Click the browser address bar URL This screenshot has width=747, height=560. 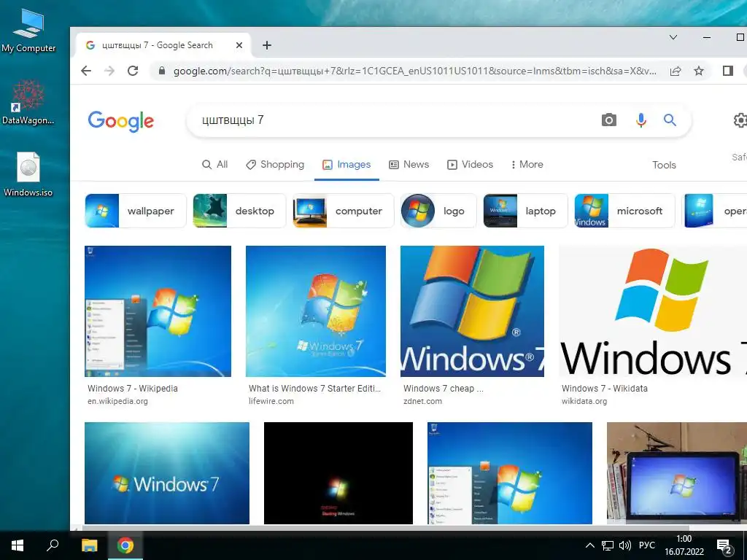[414, 71]
